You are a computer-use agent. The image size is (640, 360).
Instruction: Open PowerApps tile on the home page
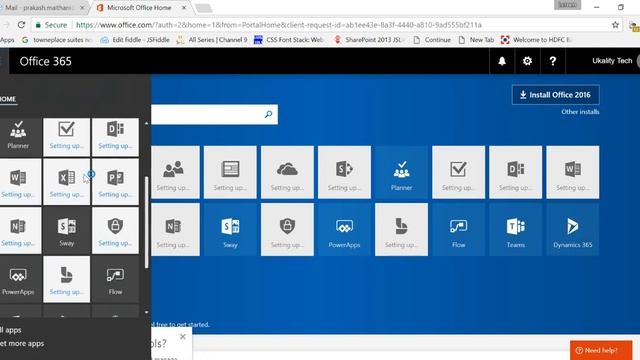pos(344,229)
